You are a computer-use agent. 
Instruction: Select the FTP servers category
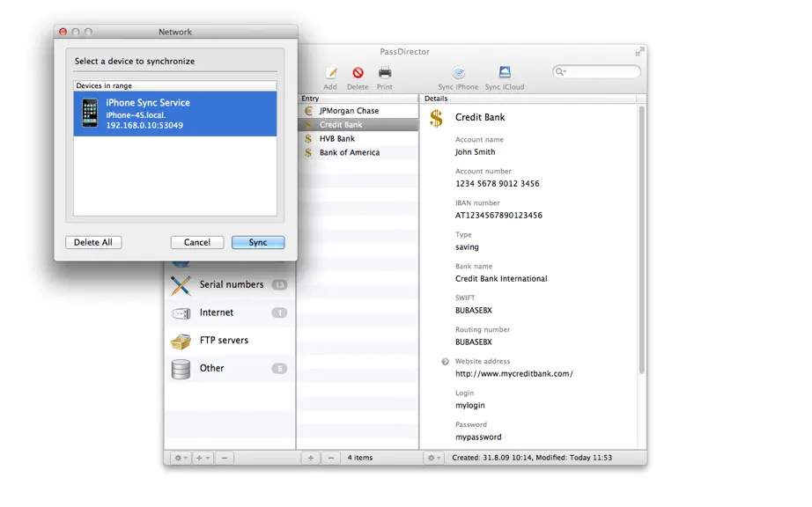[x=229, y=341]
